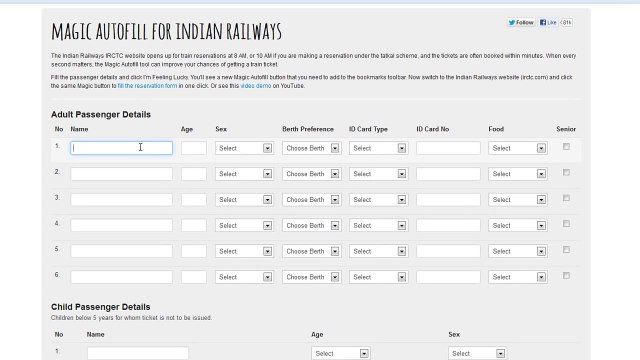The image size is (640, 360).
Task: Open Food dropdown for adult passenger 6
Action: 518,277
